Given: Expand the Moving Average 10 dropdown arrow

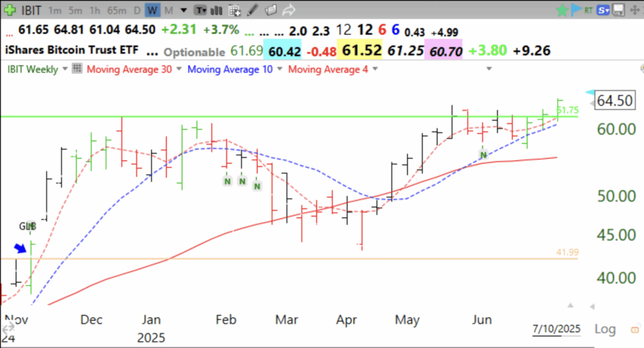Looking at the screenshot, I should pos(280,69).
